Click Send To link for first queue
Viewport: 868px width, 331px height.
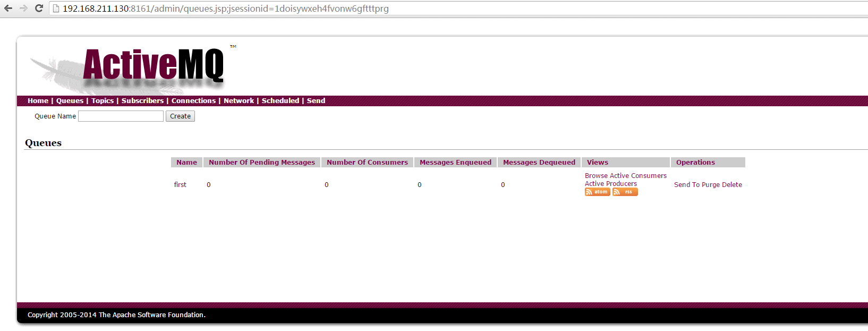coord(687,185)
